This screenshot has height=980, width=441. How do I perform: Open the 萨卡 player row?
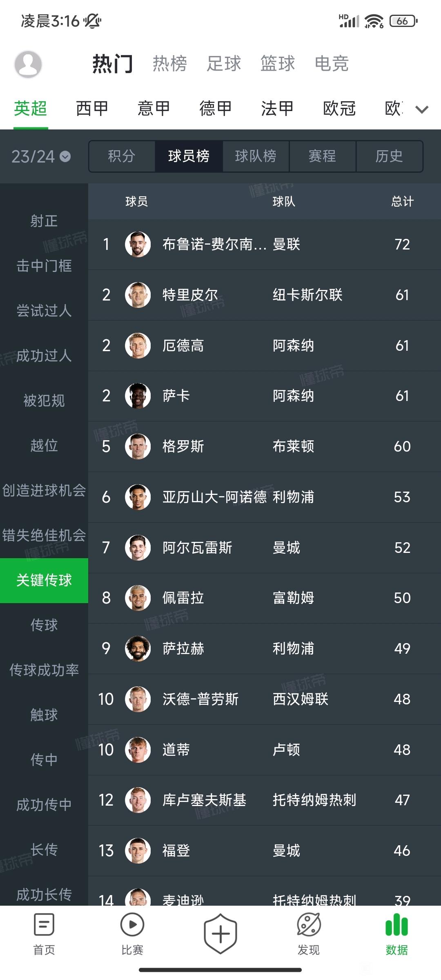point(265,396)
